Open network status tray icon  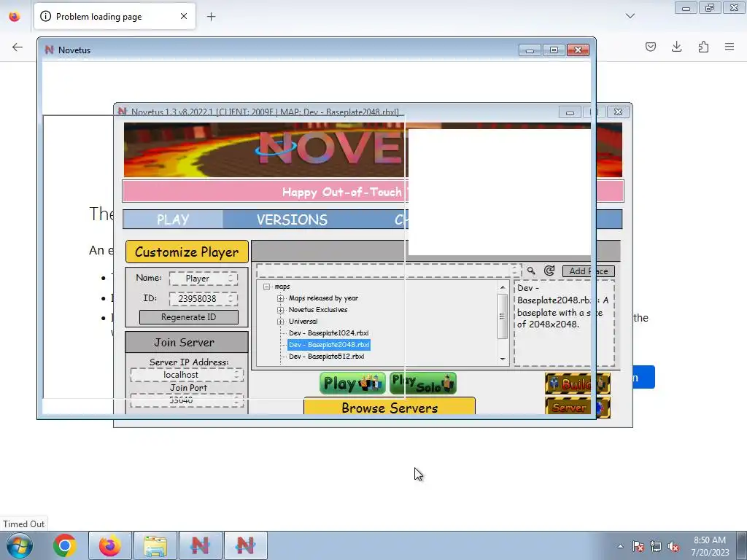pyautogui.click(x=656, y=546)
